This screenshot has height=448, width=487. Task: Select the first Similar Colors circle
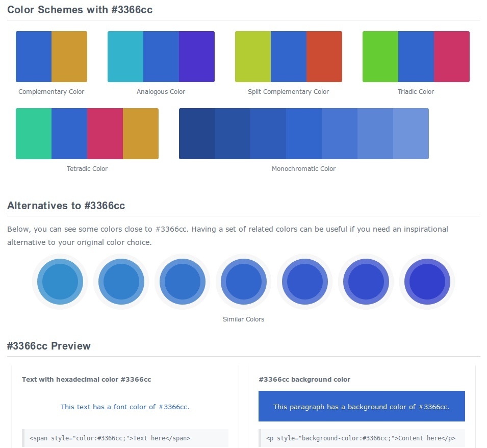(60, 282)
